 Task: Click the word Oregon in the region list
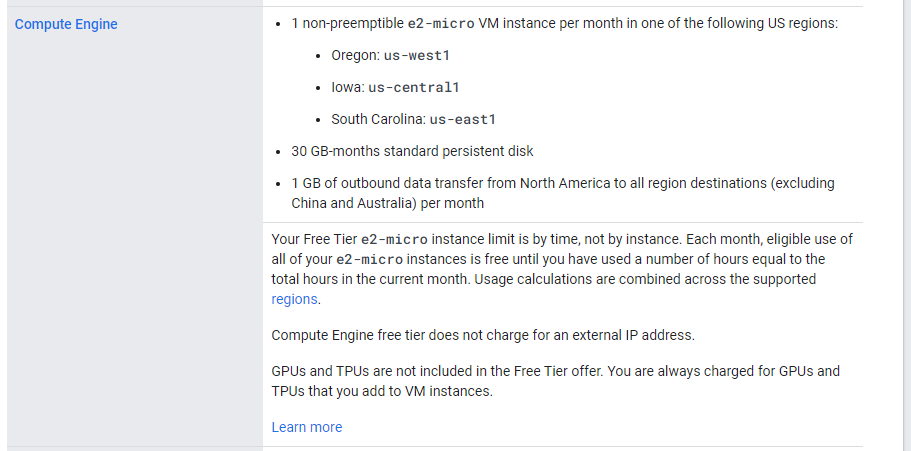[x=355, y=56]
